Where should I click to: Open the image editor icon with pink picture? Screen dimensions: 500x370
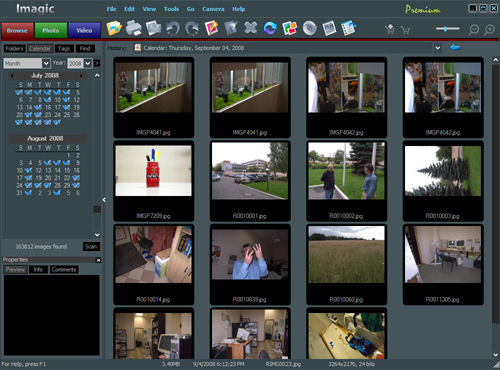click(x=211, y=28)
